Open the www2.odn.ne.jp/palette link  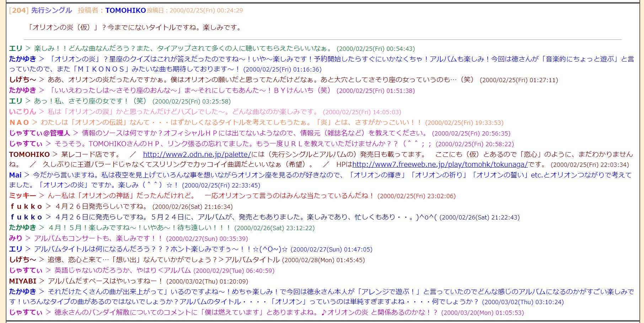coord(197,154)
